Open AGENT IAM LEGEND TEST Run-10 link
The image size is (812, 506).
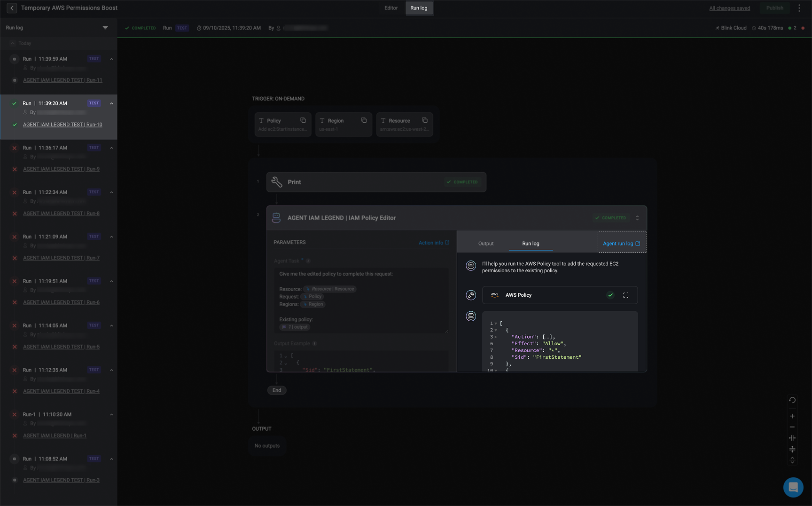point(62,125)
